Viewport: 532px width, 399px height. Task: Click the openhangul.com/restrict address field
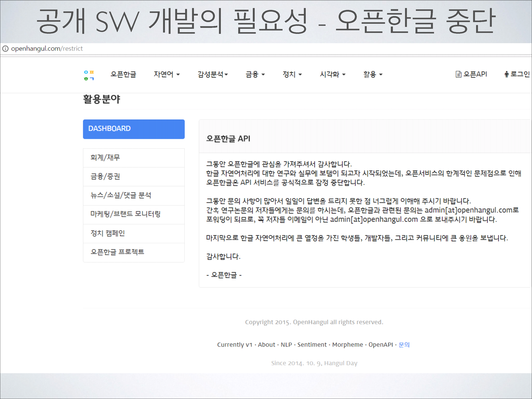coord(47,49)
